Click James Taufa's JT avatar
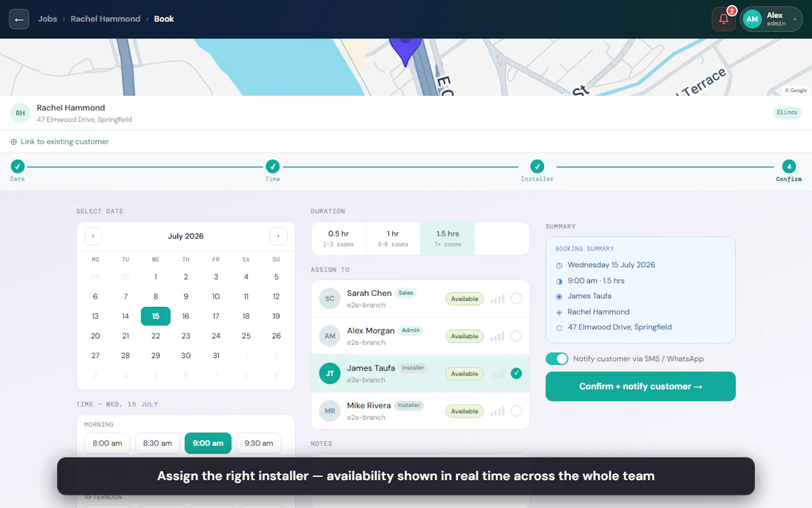The height and width of the screenshot is (508, 812). 330,373
